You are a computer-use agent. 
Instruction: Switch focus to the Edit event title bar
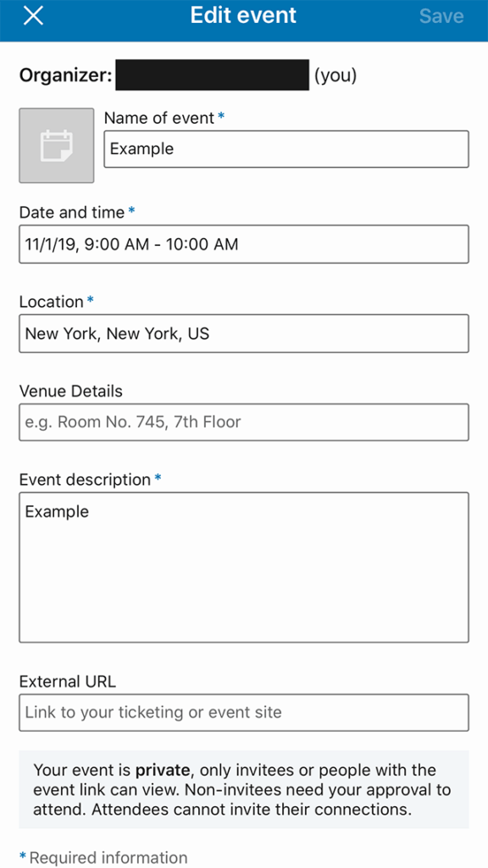coord(244,15)
